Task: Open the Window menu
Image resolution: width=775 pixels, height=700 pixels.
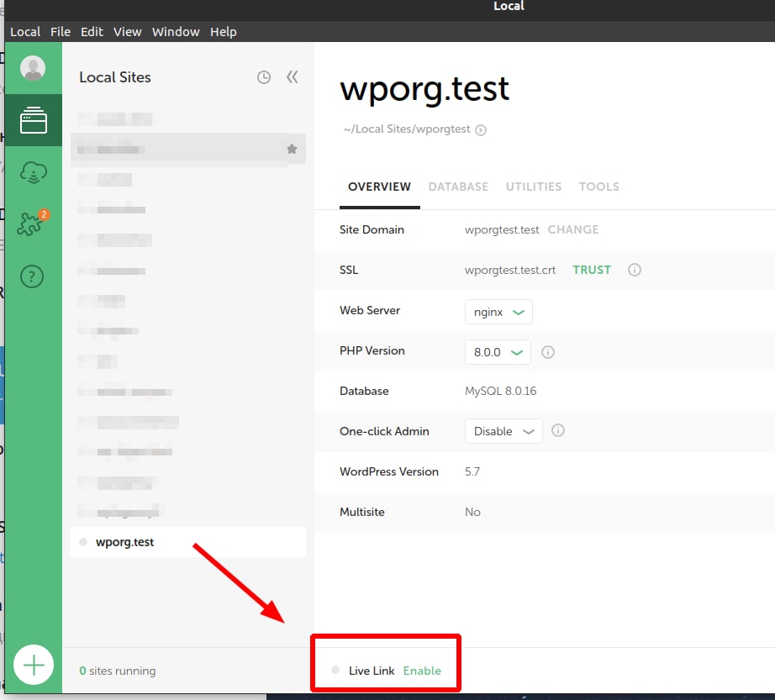Action: (176, 32)
